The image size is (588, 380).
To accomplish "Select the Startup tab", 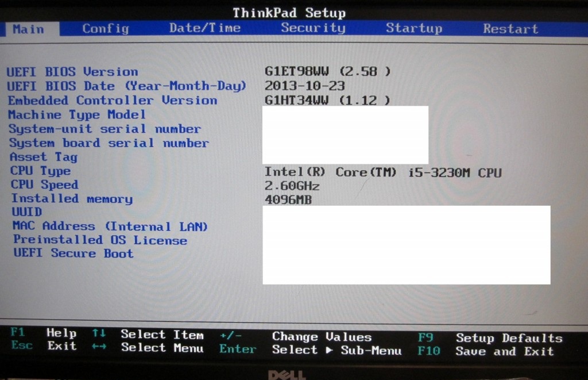I will (414, 29).
